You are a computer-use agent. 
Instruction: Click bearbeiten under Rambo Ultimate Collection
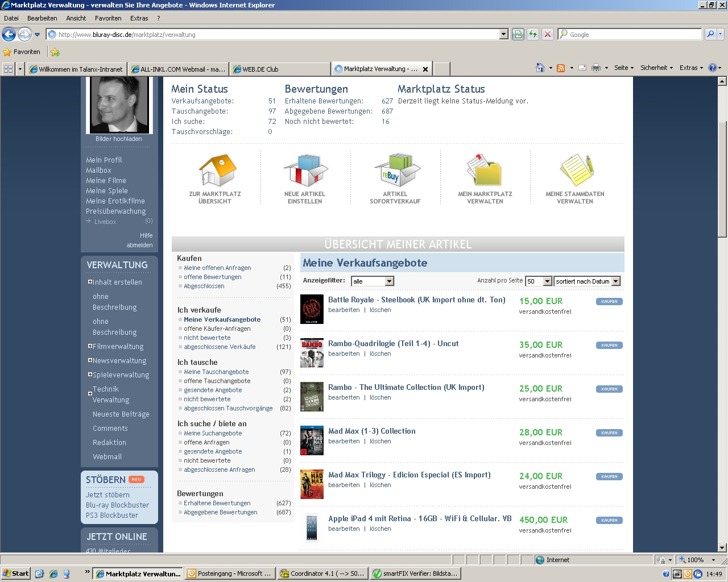pos(344,397)
